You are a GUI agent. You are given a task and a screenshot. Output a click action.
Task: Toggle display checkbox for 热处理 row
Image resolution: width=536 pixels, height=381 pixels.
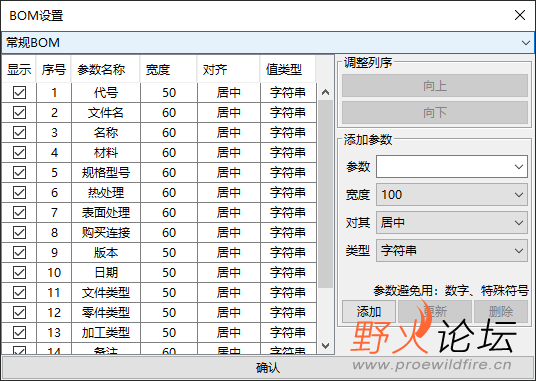click(19, 192)
